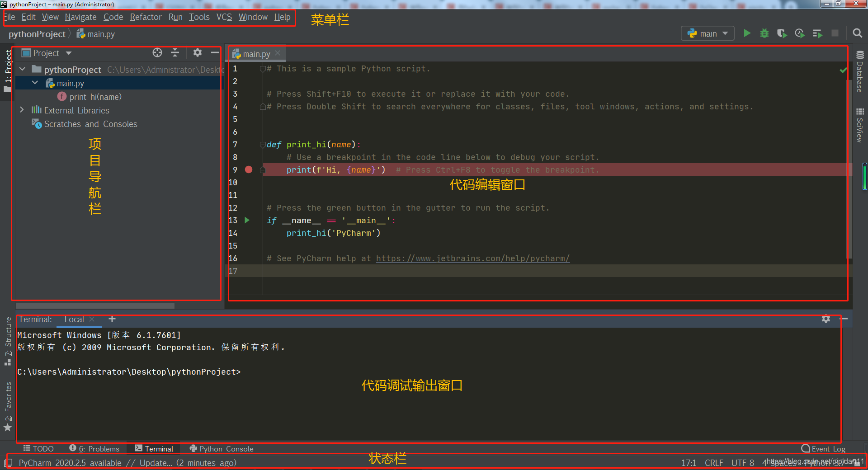Click the print_hi(name) function item
868x470 pixels.
point(95,97)
